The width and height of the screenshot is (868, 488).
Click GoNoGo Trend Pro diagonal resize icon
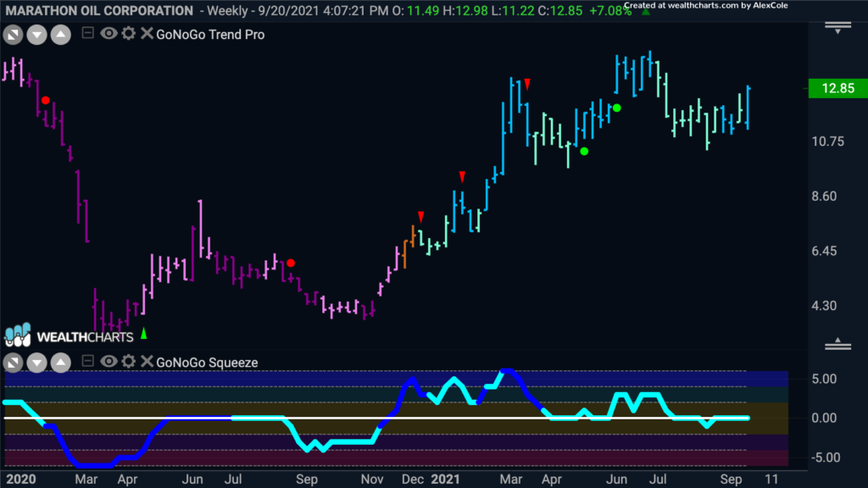click(13, 35)
